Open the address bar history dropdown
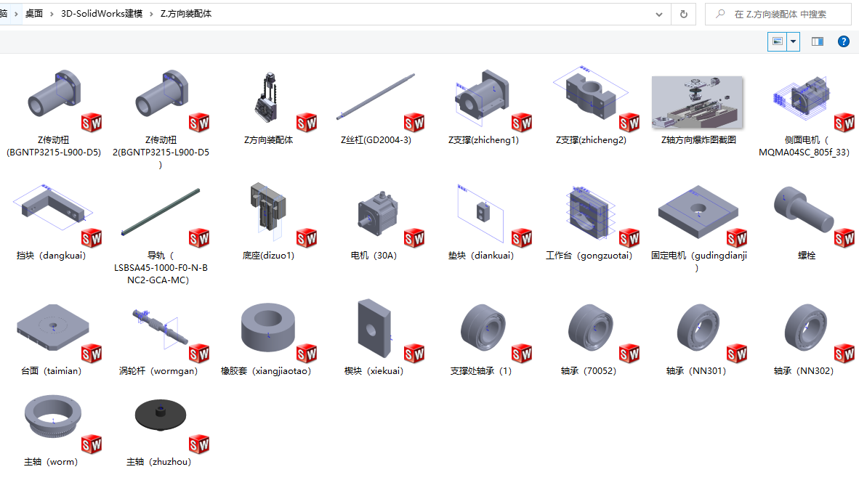The image size is (859, 504). (x=659, y=15)
